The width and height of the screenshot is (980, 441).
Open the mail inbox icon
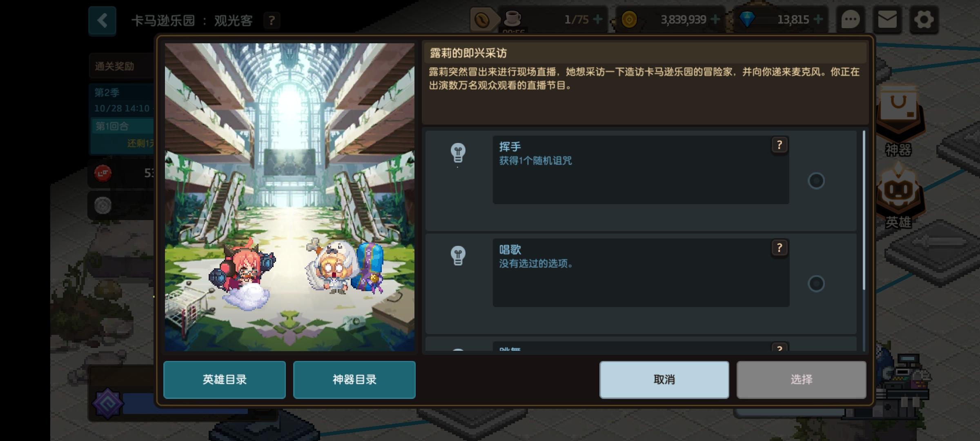[887, 20]
